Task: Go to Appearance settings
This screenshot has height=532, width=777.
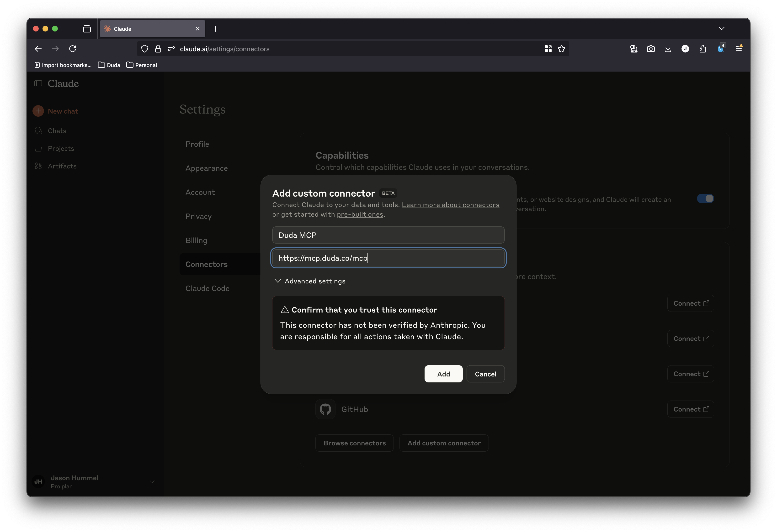Action: (207, 168)
